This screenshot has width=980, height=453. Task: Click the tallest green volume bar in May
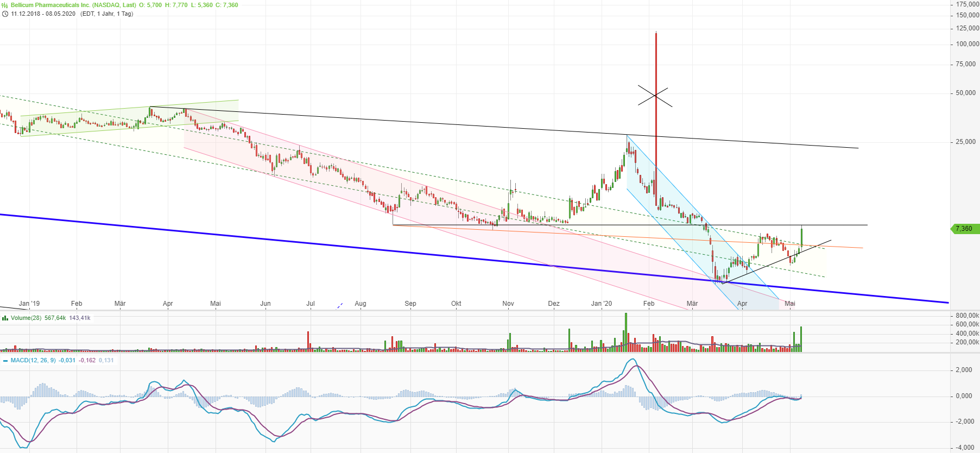801,339
